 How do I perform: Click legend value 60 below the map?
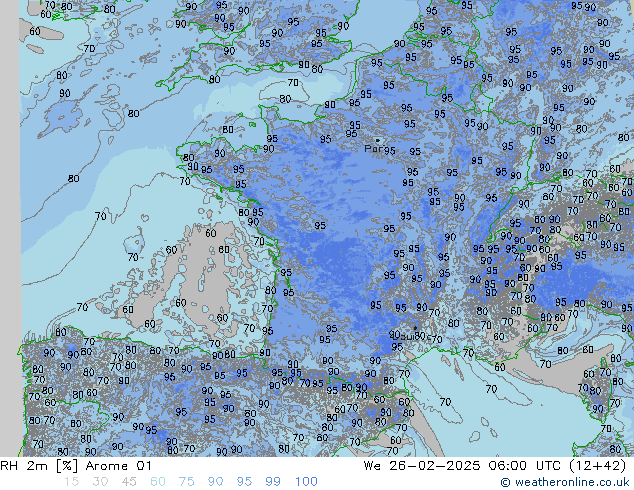[158, 482]
